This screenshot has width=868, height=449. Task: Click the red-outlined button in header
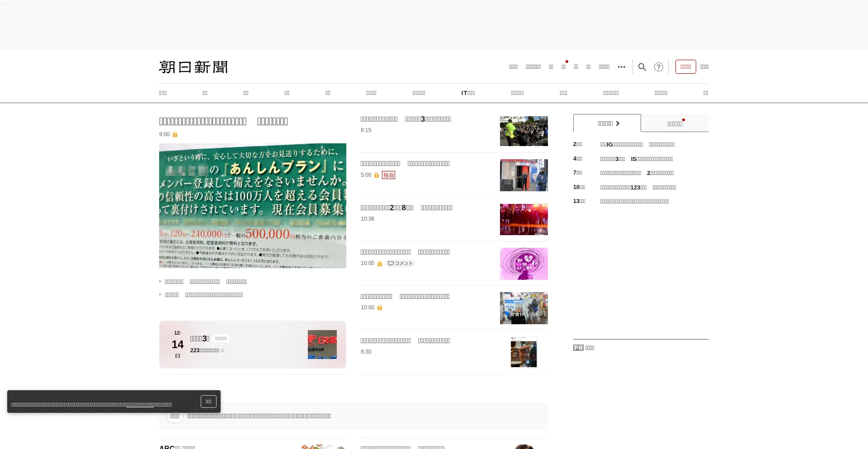point(685,67)
